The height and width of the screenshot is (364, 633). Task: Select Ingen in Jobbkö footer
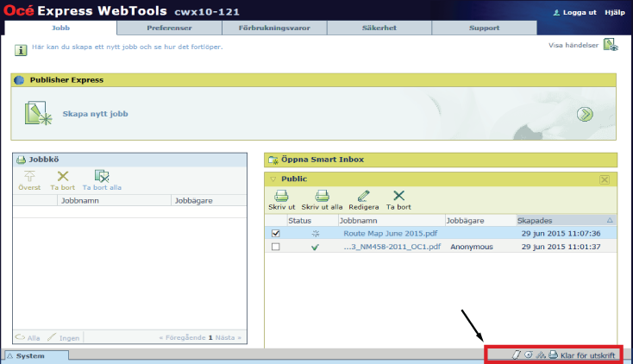63,338
